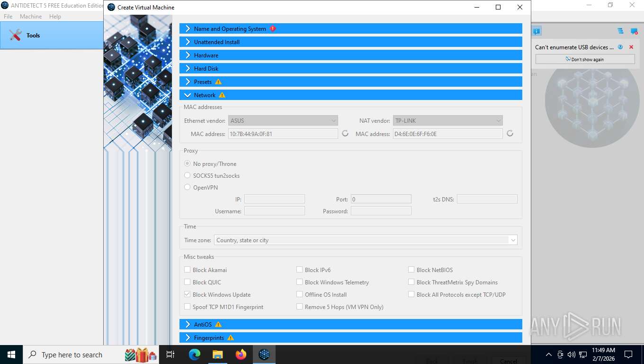Open the File menu
This screenshot has height=364, width=644.
coord(8,16)
